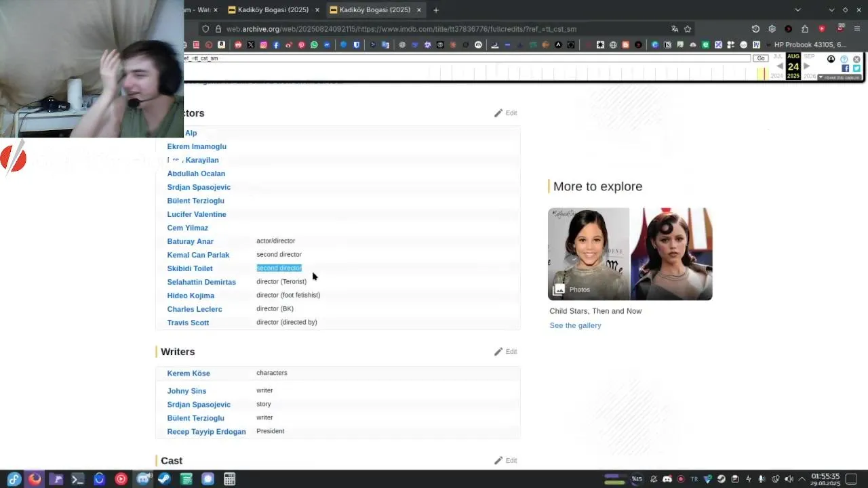Click the page translate icon in address bar
Viewport: 868px width, 488px height.
[x=675, y=29]
